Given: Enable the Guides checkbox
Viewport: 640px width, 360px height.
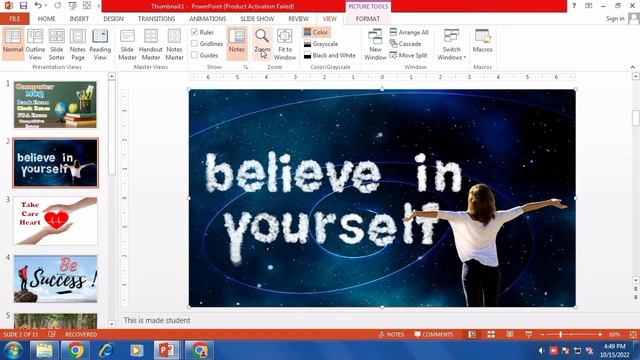Looking at the screenshot, I should [195, 55].
